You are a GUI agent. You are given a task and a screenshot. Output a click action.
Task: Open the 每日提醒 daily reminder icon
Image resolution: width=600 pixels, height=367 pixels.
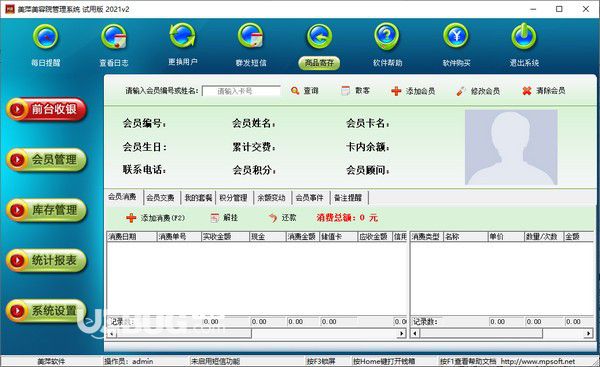[46, 37]
